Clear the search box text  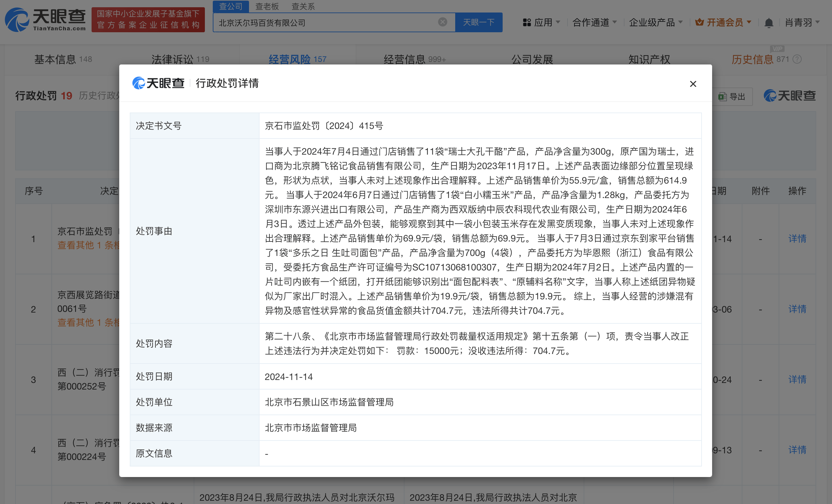pos(442,22)
